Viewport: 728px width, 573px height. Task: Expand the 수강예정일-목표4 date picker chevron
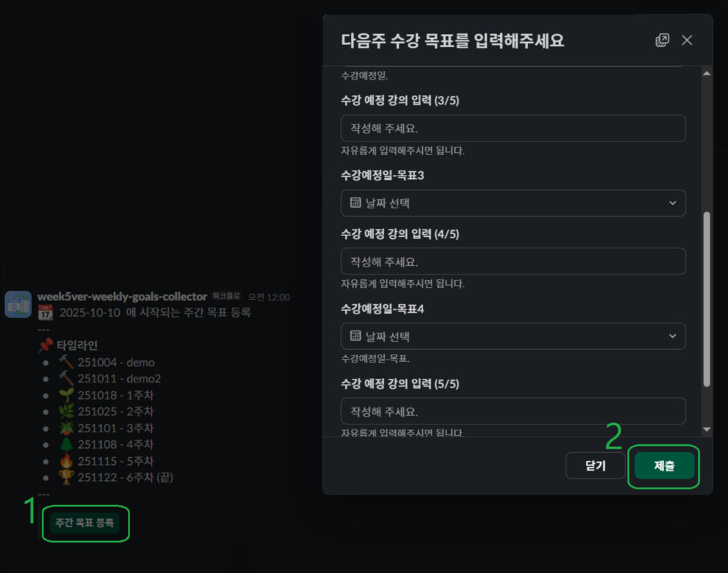point(673,336)
